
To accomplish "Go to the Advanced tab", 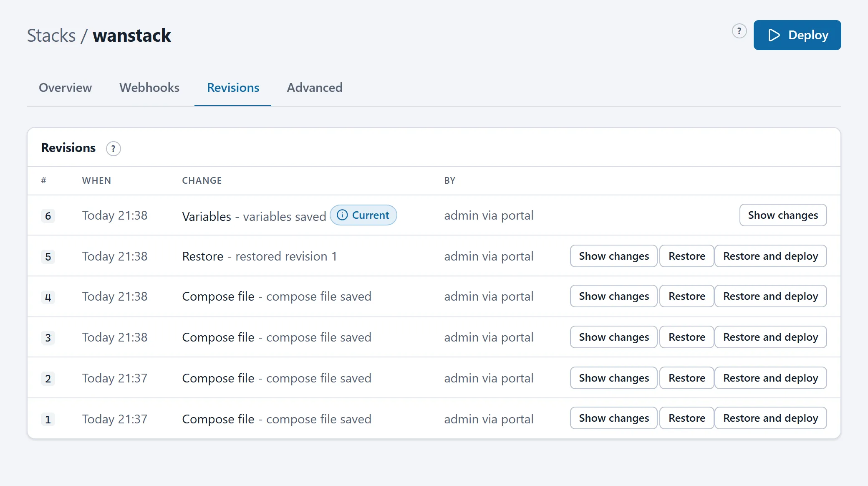I will coord(315,88).
